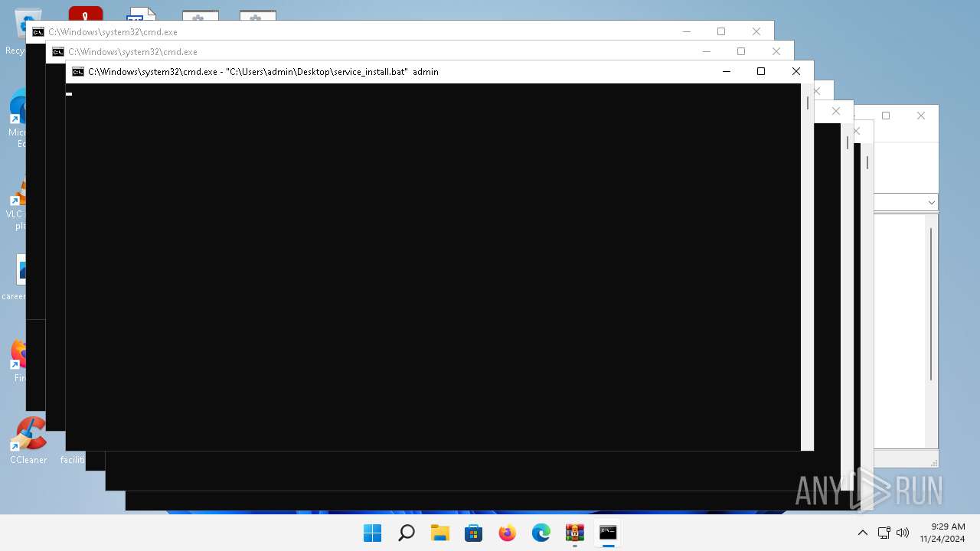Click cmd icon in service_install.bat title bar

tap(78, 72)
